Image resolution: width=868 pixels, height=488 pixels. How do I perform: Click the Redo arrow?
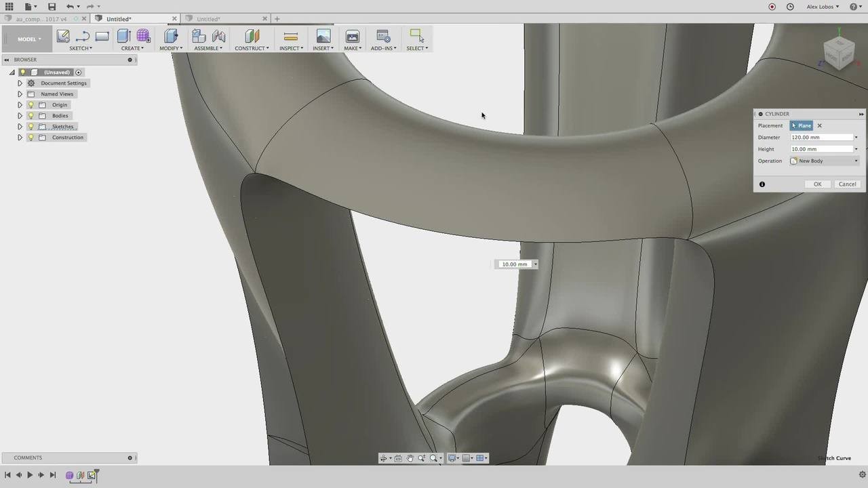pos(90,6)
